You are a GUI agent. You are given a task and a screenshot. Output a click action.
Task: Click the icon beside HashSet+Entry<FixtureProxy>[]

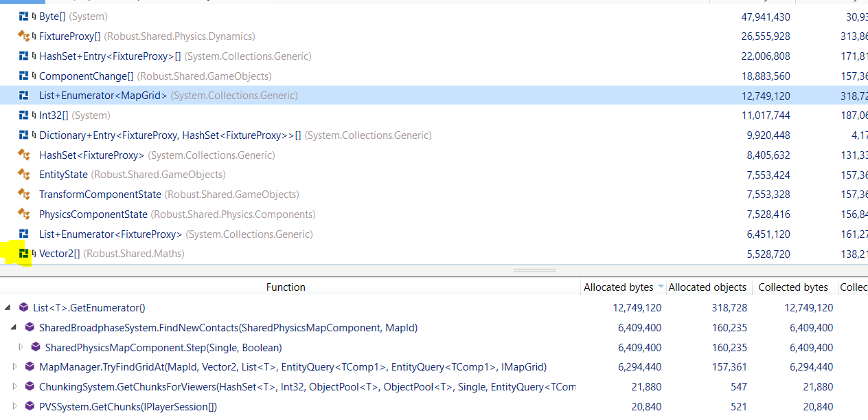point(24,56)
